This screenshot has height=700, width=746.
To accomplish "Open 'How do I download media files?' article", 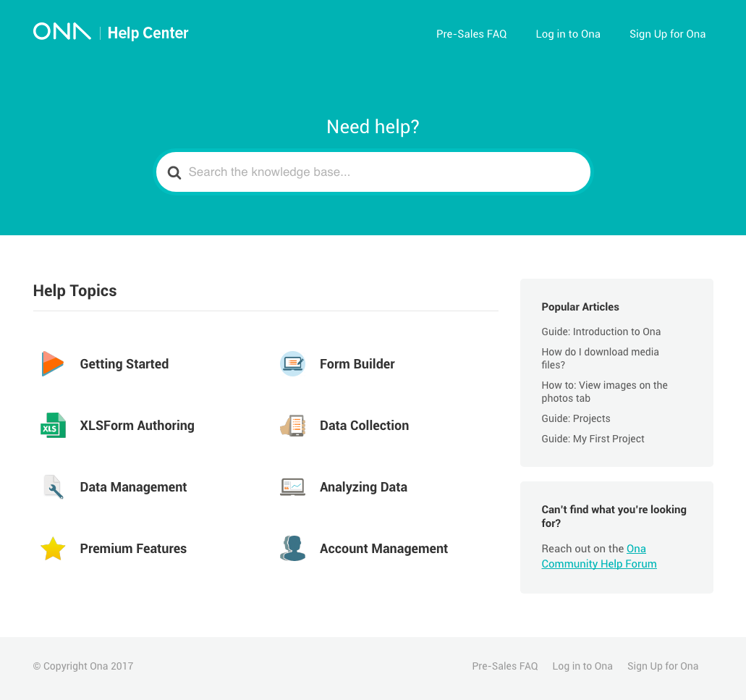I will [600, 358].
